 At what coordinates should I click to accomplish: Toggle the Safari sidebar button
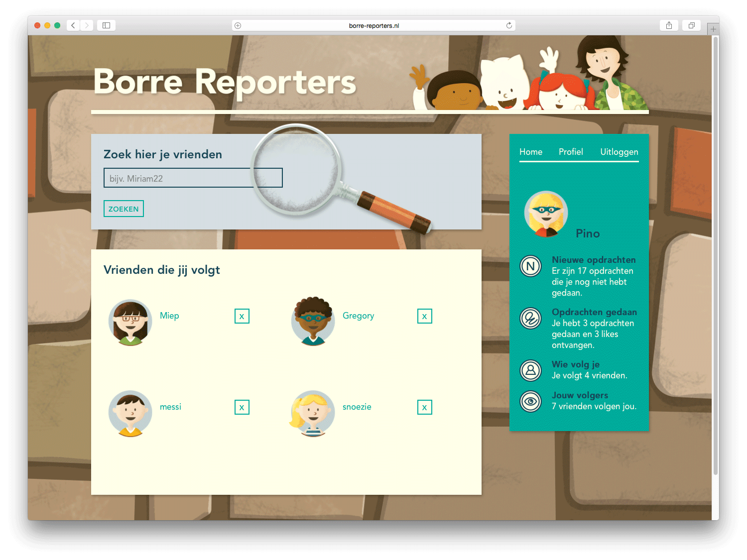(x=106, y=25)
